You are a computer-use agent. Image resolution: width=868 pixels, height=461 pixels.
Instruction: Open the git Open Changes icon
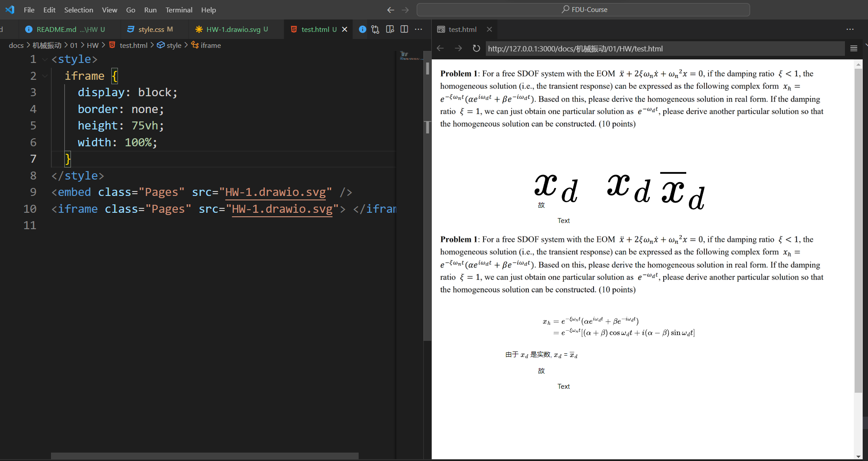tap(375, 29)
